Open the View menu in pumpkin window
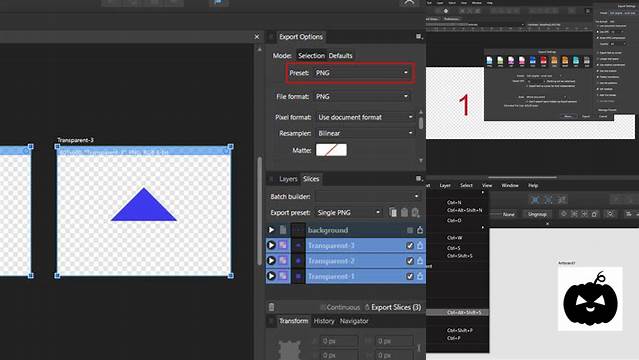Viewport: 639px width, 360px height. 487,186
